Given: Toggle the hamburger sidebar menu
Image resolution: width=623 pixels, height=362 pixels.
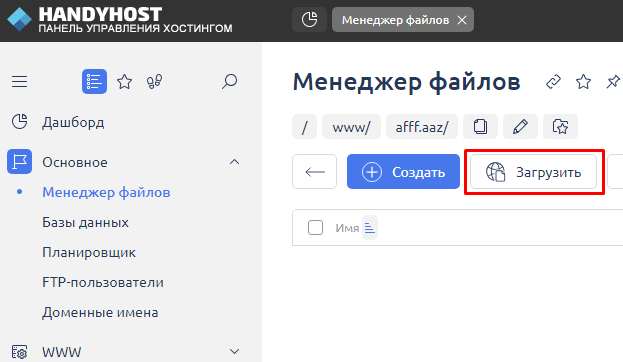Looking at the screenshot, I should tap(19, 81).
